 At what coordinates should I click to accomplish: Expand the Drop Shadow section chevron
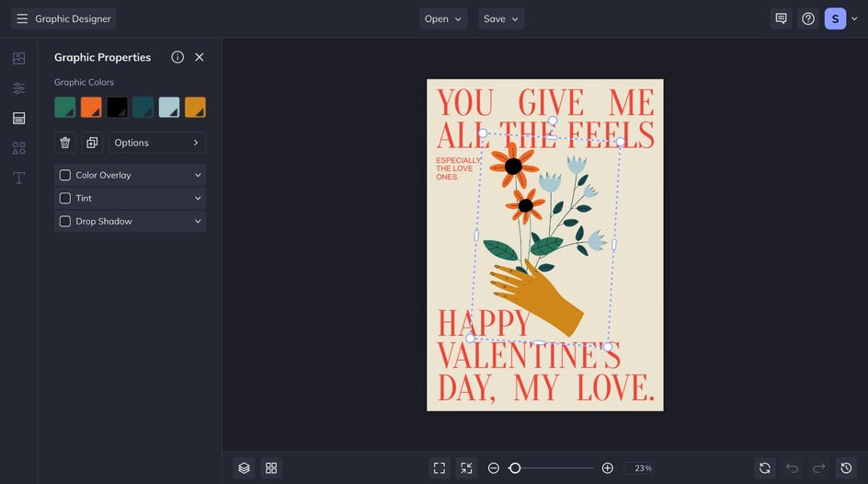coord(198,221)
